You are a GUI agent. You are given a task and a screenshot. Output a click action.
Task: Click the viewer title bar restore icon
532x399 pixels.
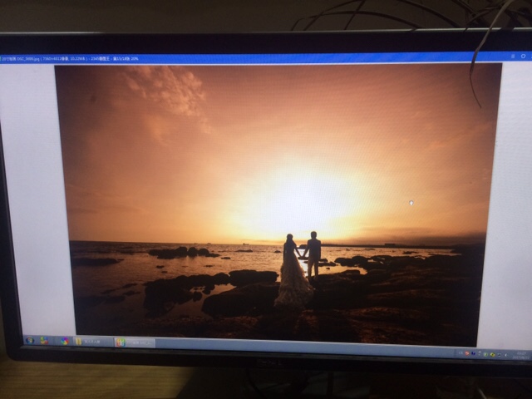tap(523, 56)
